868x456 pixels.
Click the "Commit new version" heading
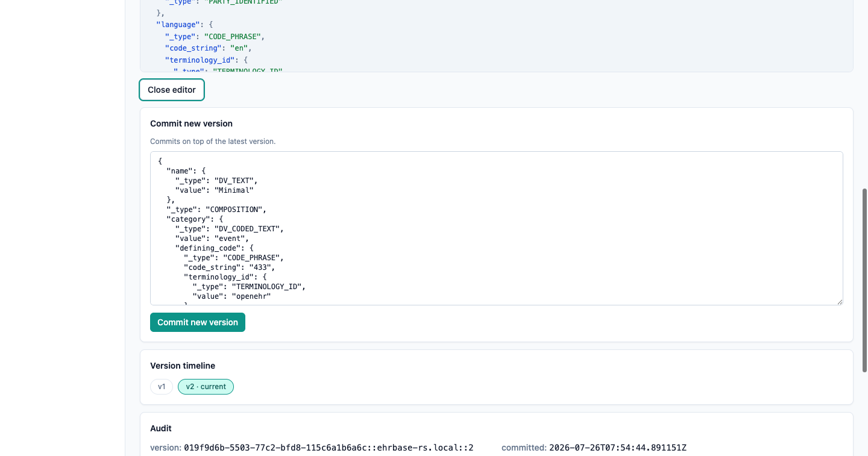coord(191,123)
